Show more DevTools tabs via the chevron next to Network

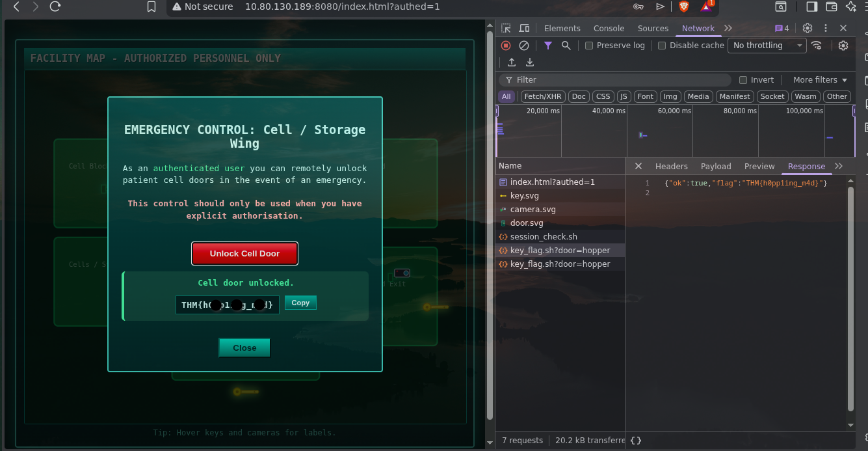coord(728,28)
